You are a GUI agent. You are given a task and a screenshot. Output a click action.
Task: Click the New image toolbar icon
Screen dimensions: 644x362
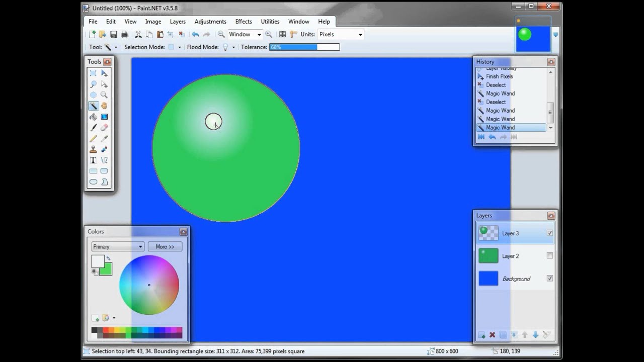click(92, 34)
